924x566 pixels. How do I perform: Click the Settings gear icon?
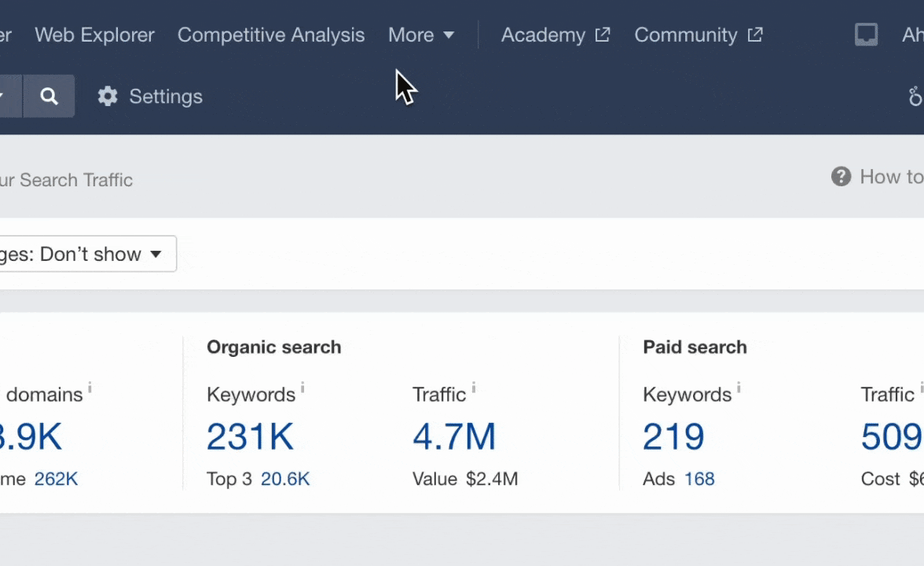[108, 97]
